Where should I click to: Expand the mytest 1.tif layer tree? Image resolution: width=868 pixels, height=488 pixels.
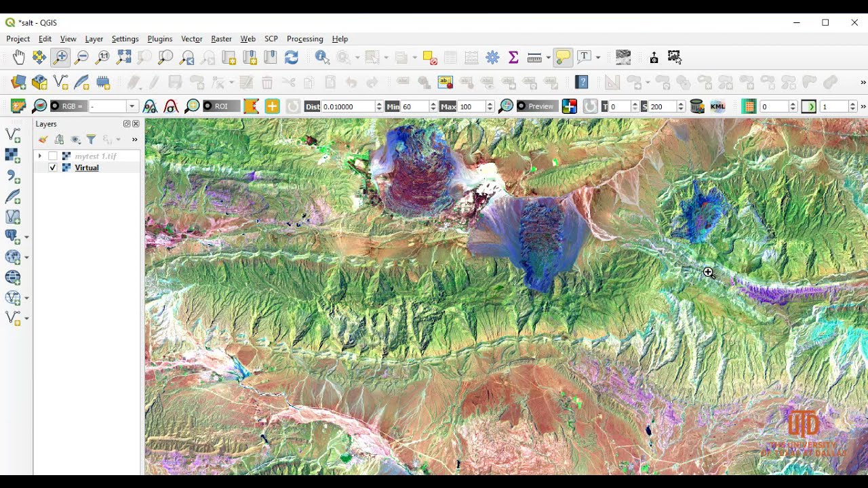coord(40,157)
